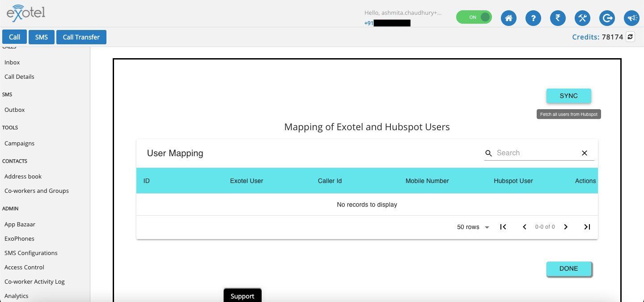Open the Help question mark icon
Image resolution: width=644 pixels, height=302 pixels.
coord(533,18)
